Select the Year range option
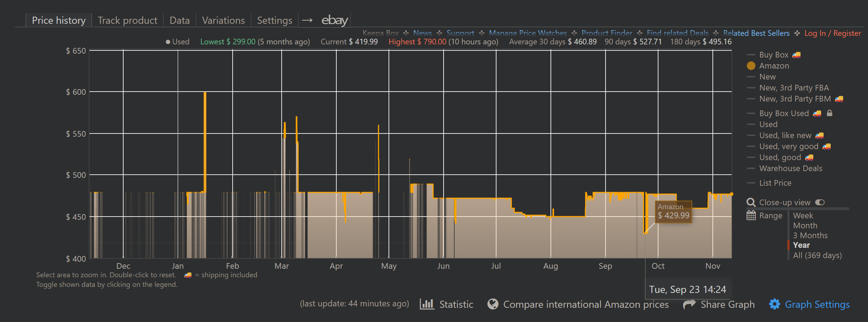 [x=801, y=245]
